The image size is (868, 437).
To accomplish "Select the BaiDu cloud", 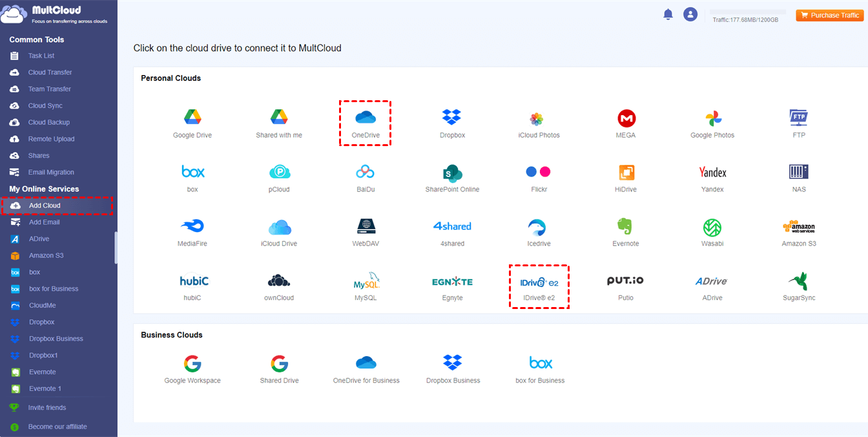I will tap(366, 178).
